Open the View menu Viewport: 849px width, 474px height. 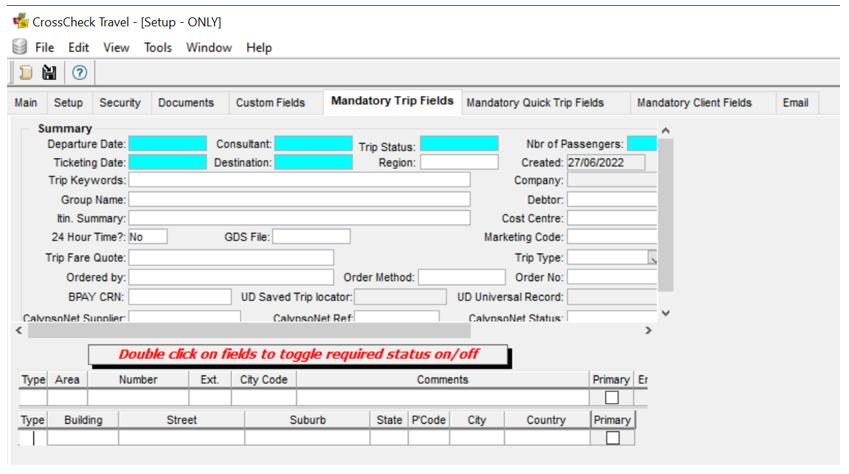coord(116,48)
